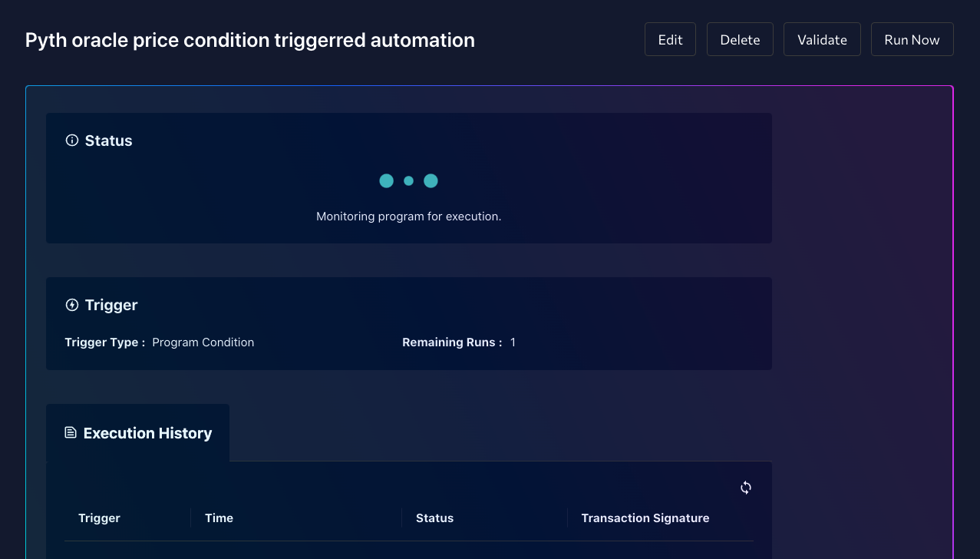This screenshot has height=559, width=980.
Task: Click the Edit button
Action: (669, 38)
